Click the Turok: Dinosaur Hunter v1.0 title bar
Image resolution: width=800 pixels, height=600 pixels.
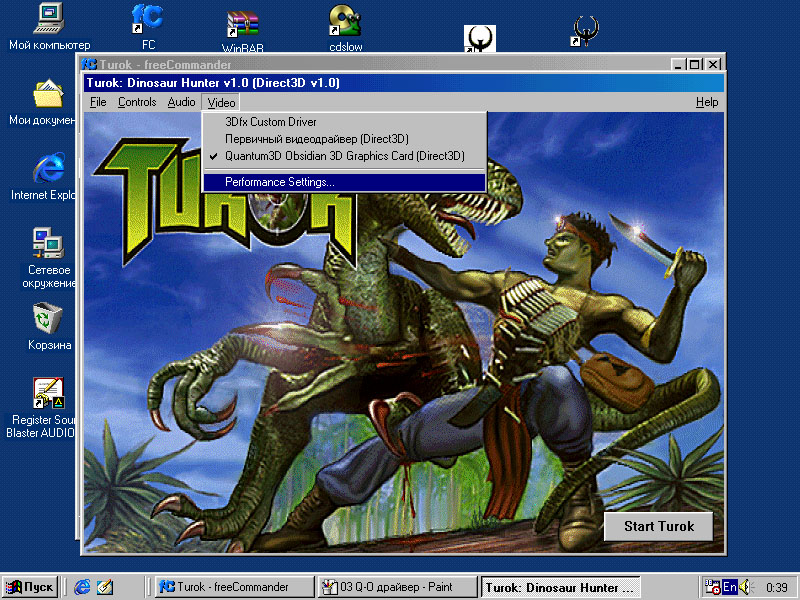(x=404, y=83)
